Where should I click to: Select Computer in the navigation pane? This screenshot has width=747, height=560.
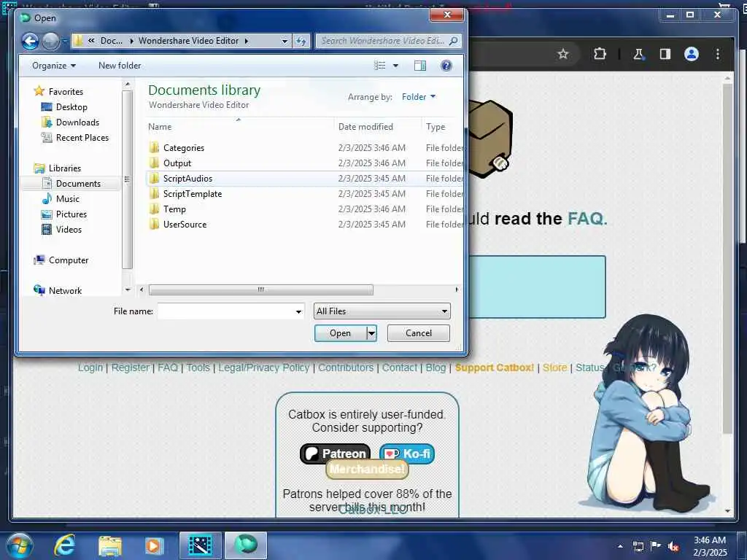tap(68, 260)
